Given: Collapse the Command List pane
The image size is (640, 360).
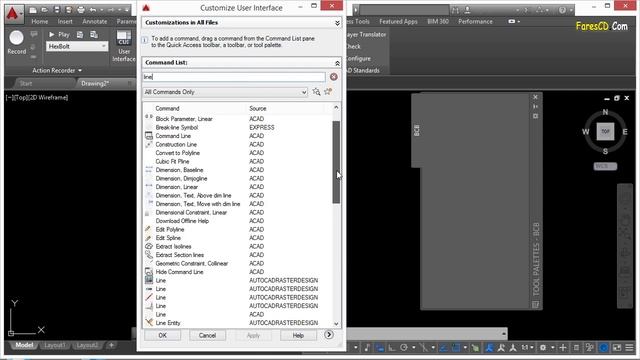Looking at the screenshot, I should [337, 63].
